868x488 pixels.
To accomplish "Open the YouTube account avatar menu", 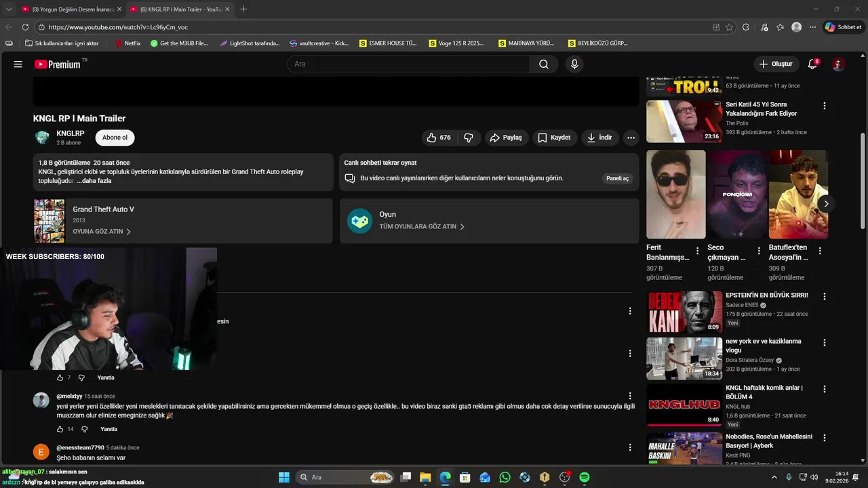I will tap(838, 64).
